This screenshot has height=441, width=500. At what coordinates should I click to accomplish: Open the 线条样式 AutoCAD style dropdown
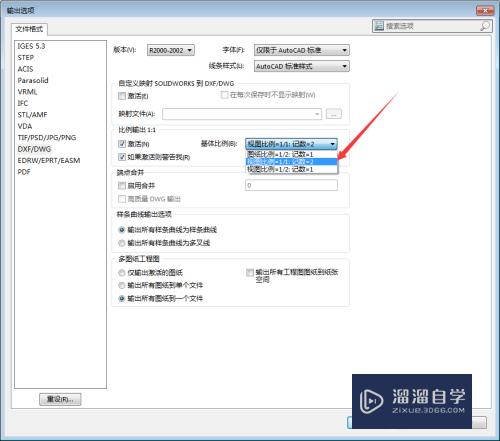302,66
